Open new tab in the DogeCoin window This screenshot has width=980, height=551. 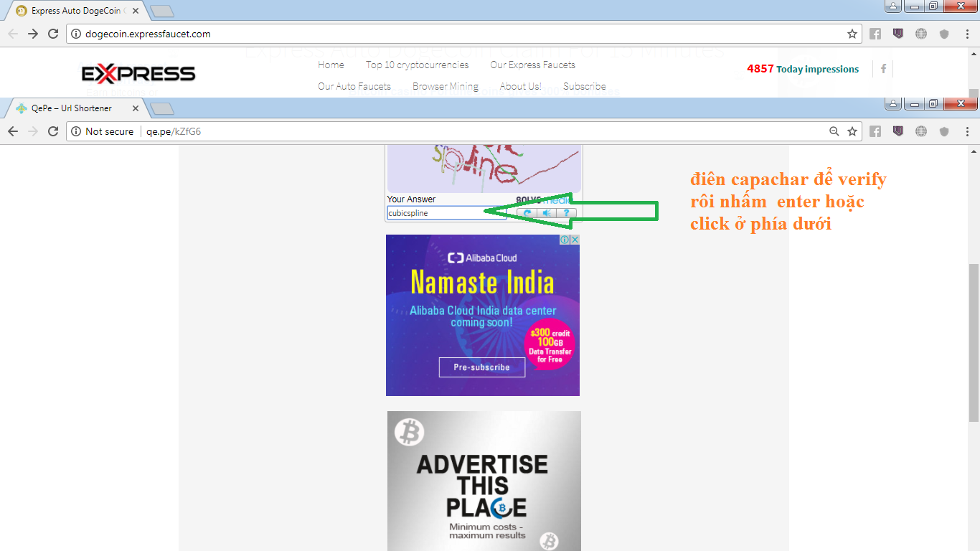[x=162, y=11]
